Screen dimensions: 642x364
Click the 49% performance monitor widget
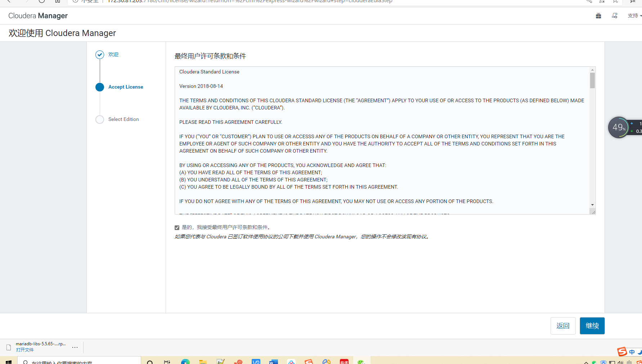[x=619, y=127]
